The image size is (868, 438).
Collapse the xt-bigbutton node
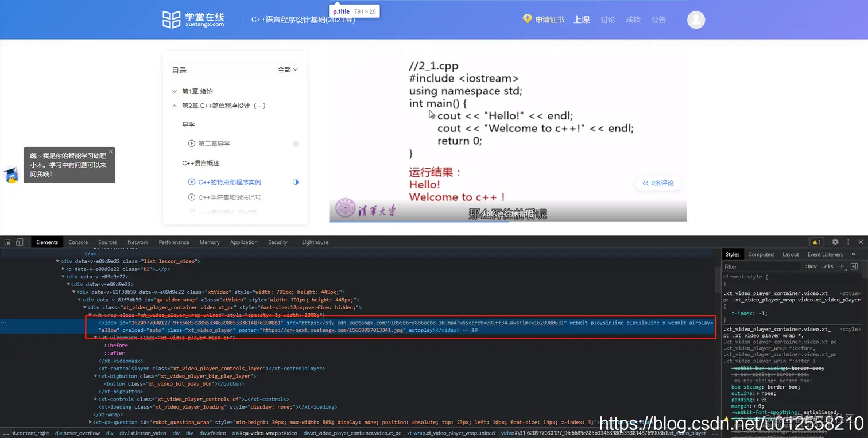(x=95, y=376)
